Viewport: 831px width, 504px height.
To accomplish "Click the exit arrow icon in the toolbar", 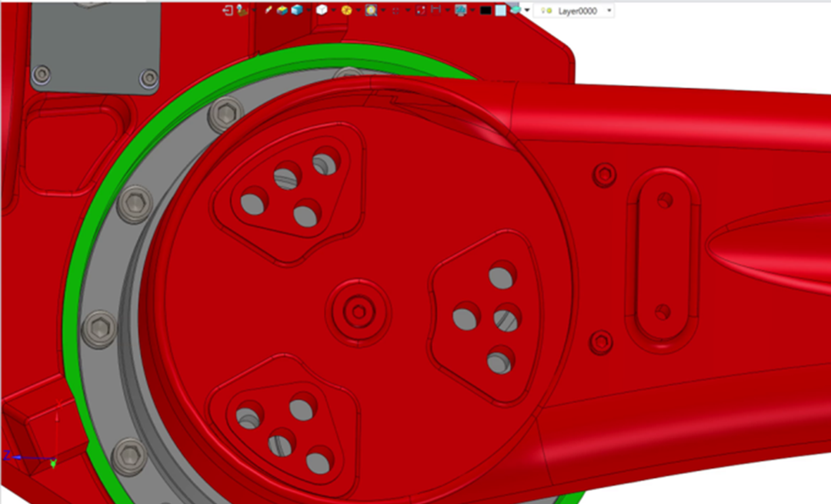I will pyautogui.click(x=229, y=10).
